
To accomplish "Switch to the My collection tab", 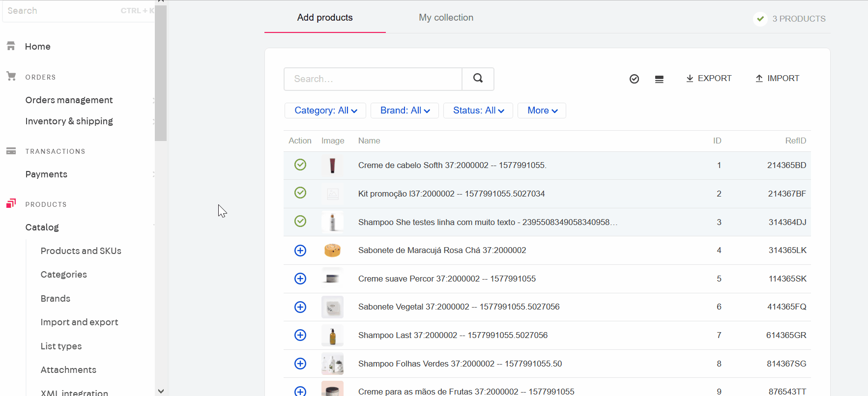I will (446, 18).
